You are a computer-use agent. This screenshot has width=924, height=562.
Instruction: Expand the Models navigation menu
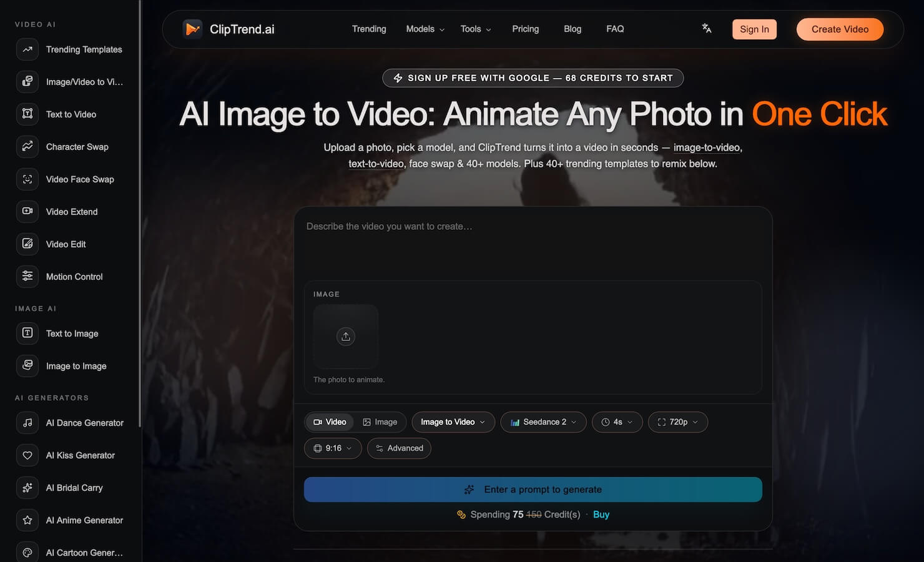pyautogui.click(x=425, y=29)
